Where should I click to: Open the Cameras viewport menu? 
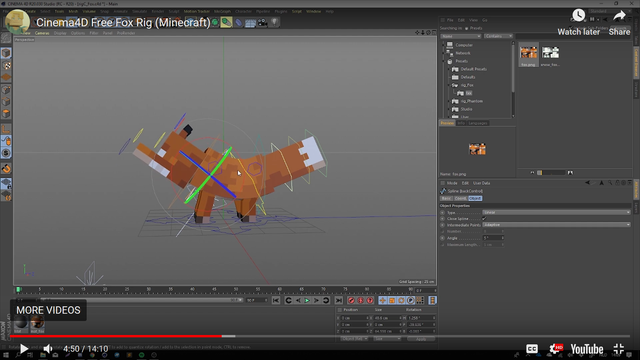(42, 33)
